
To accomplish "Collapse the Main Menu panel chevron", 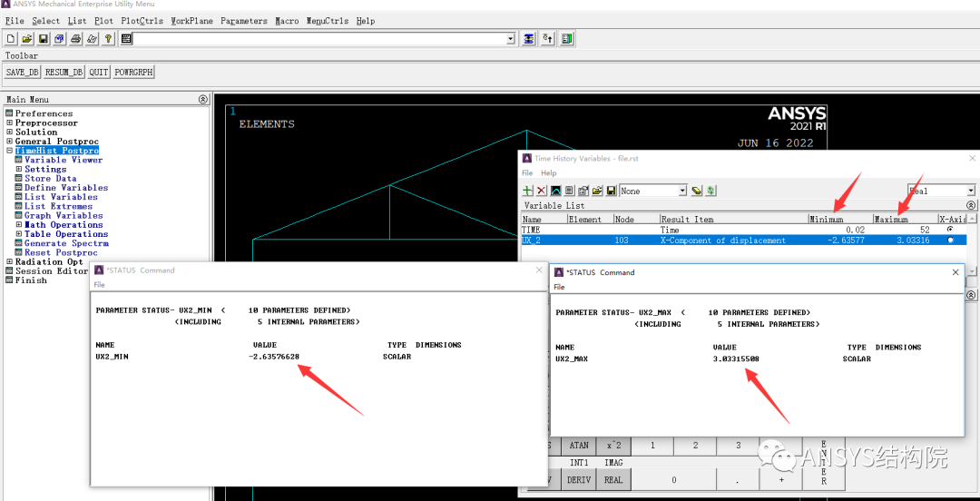I will coord(203,100).
